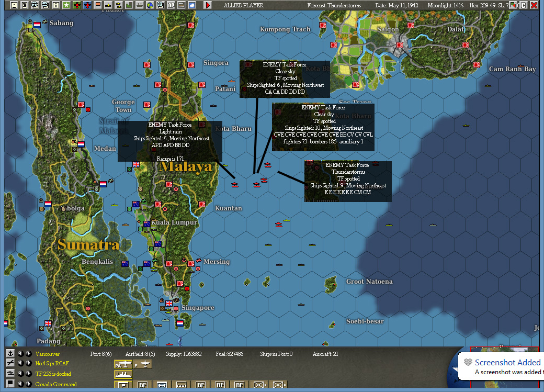Click the 'Date: May 11, 1942' text
Screen dimensions: 544x392
click(x=396, y=5)
